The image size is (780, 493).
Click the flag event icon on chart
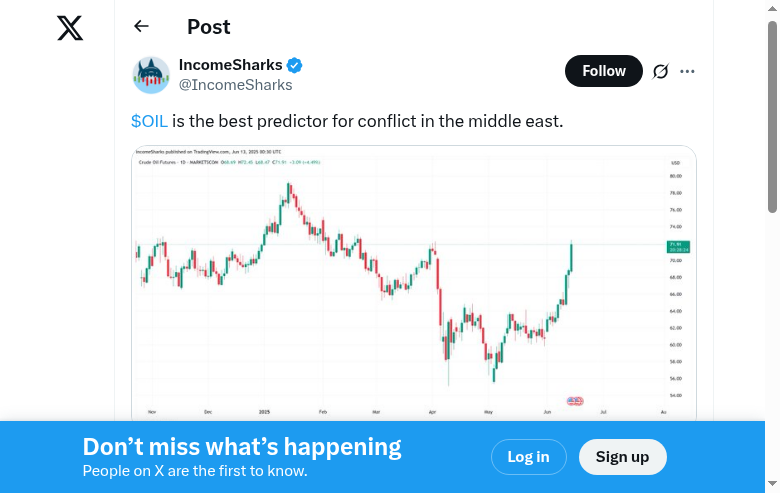575,401
